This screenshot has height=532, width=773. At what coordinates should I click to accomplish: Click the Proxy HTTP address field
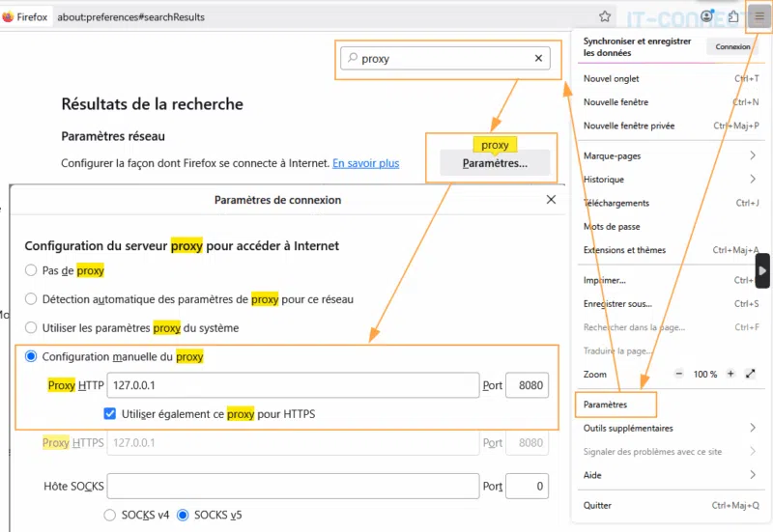click(x=294, y=385)
